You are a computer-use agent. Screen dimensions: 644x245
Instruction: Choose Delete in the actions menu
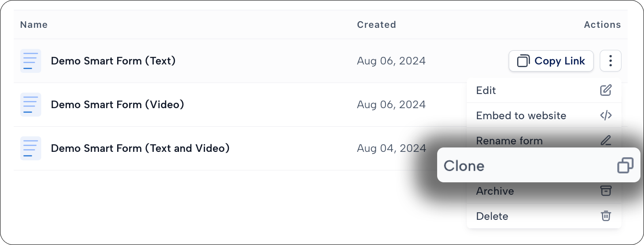(544, 216)
